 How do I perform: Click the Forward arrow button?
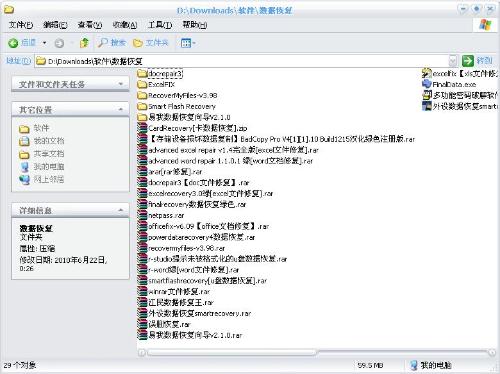pos(59,43)
